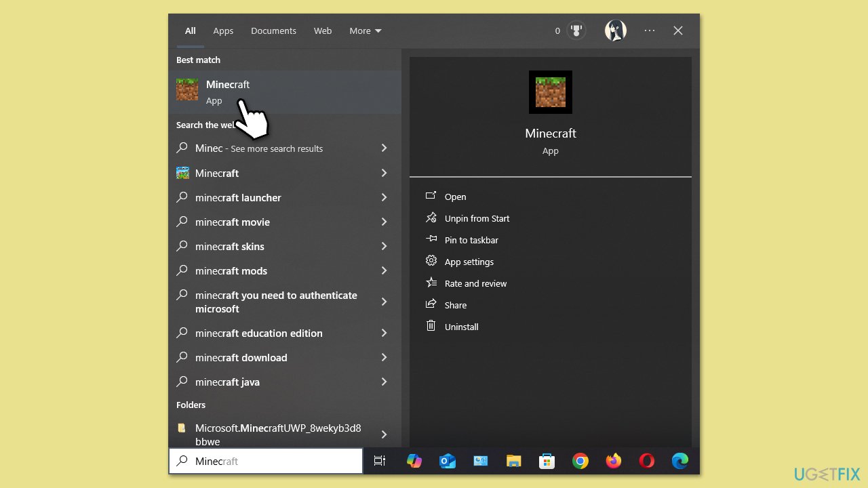Open Task View from the taskbar
Image resolution: width=868 pixels, height=488 pixels.
point(380,461)
